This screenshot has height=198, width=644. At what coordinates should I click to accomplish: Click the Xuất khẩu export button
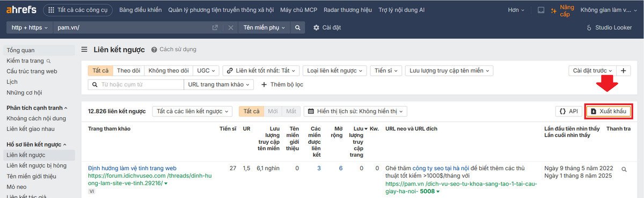[x=608, y=111]
